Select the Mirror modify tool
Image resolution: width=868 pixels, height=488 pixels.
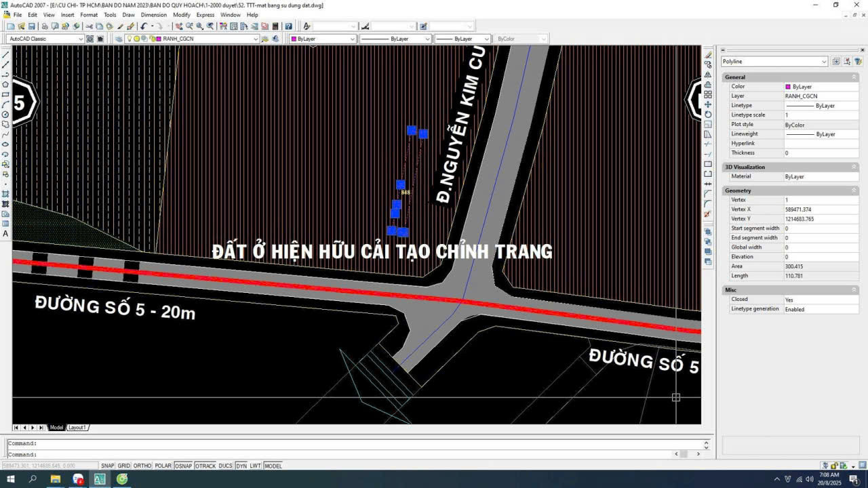(x=708, y=75)
